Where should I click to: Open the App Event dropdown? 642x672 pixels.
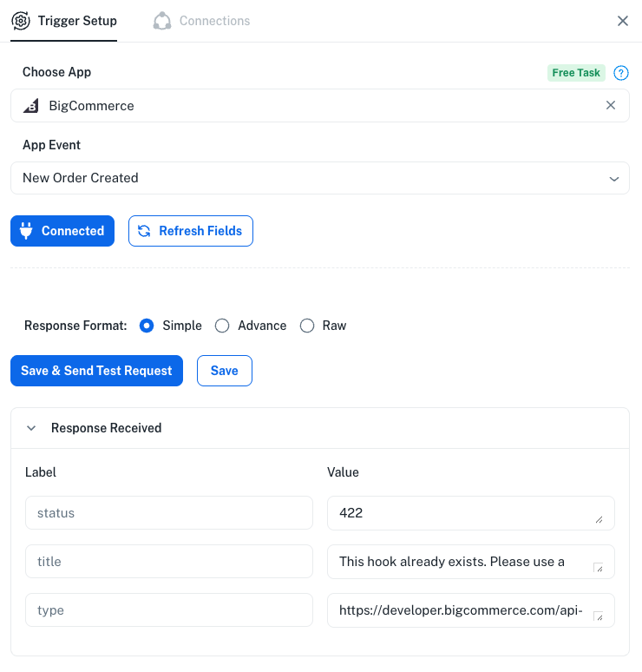pyautogui.click(x=319, y=178)
